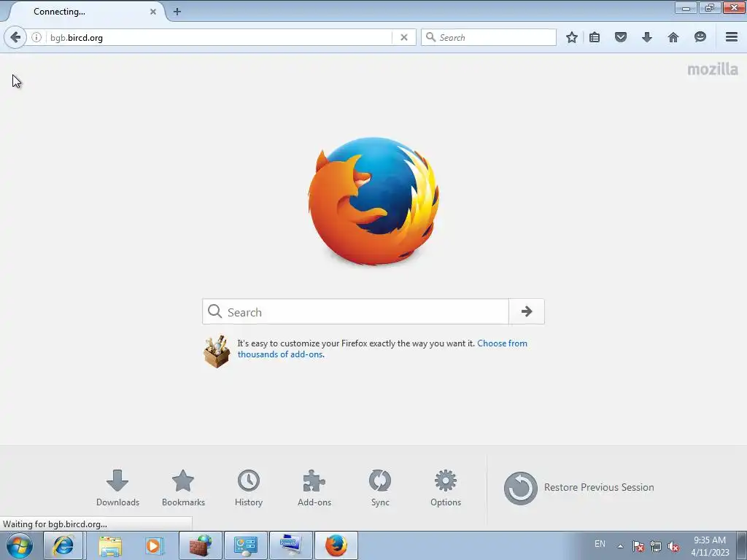Save page to Pocket icon
The height and width of the screenshot is (560, 747).
coord(621,37)
